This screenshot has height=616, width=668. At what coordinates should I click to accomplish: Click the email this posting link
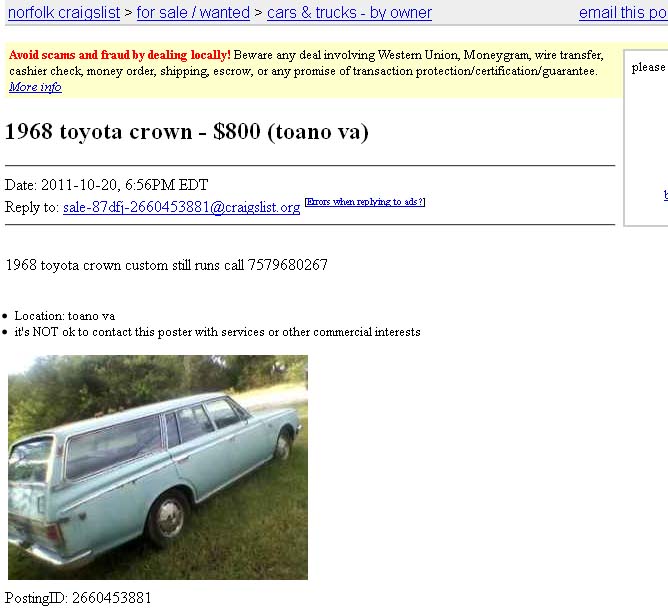click(x=623, y=13)
